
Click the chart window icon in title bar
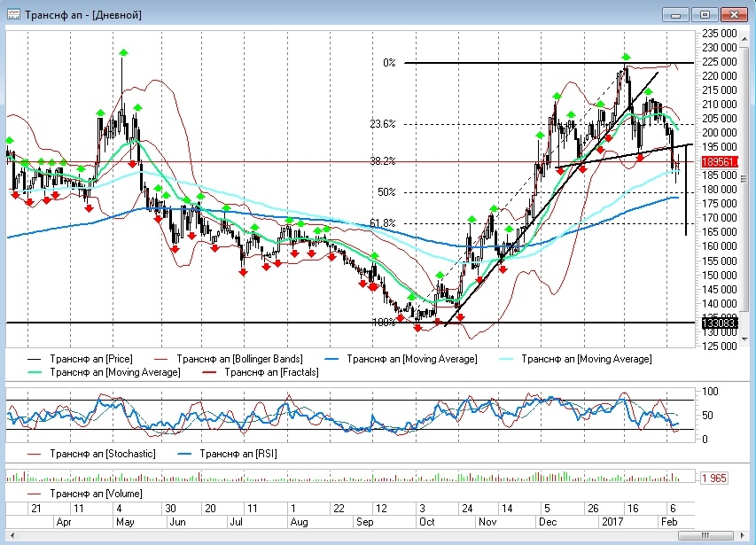point(13,14)
